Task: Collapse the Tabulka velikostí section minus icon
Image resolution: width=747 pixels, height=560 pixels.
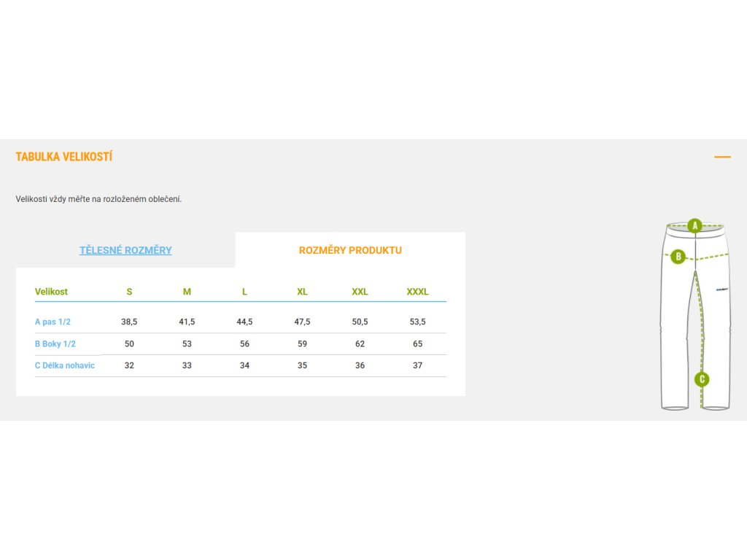Action: tap(722, 157)
